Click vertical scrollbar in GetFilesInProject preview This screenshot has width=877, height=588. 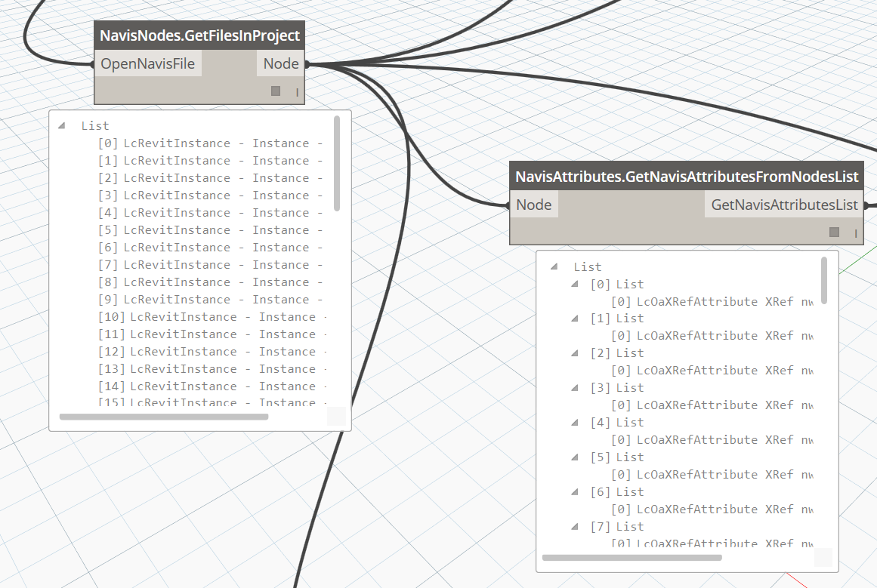pyautogui.click(x=337, y=164)
